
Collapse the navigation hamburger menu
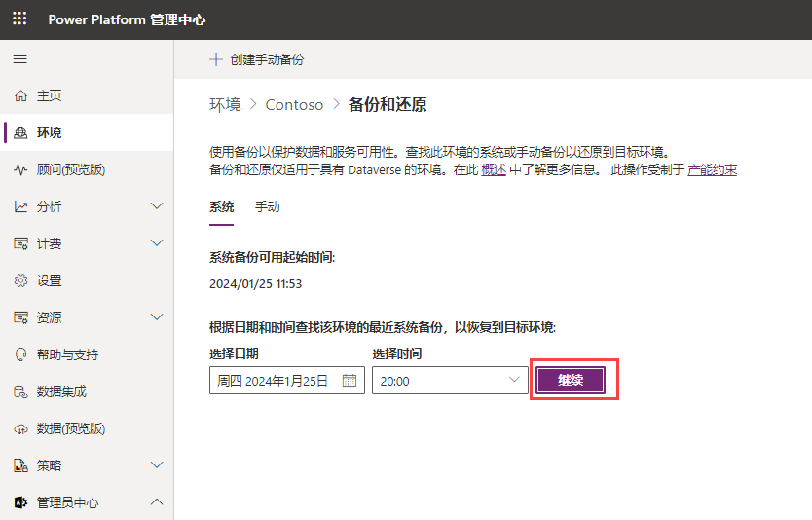[x=20, y=59]
